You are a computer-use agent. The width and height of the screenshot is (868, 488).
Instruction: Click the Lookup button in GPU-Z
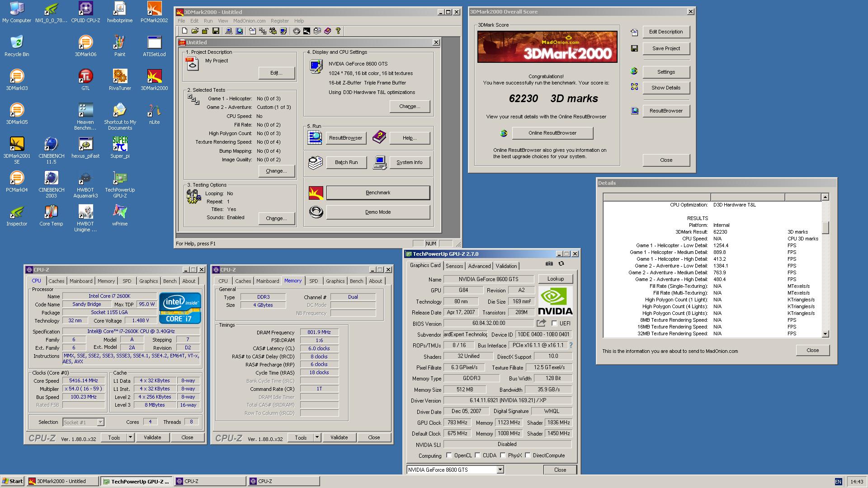click(x=556, y=279)
